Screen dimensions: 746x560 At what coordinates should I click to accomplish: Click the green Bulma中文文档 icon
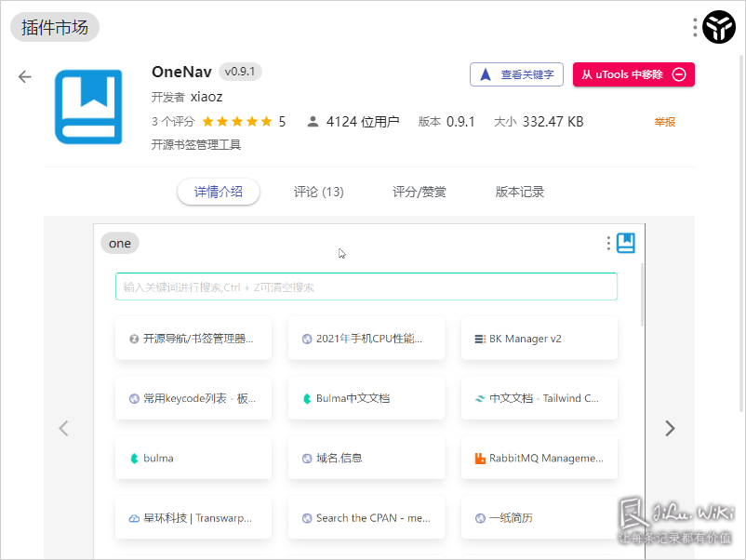click(x=307, y=399)
